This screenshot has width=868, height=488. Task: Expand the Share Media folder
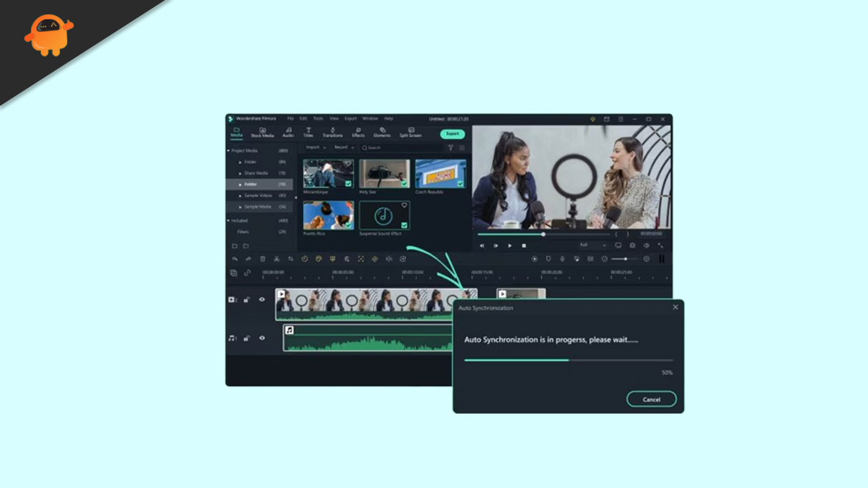[x=240, y=173]
